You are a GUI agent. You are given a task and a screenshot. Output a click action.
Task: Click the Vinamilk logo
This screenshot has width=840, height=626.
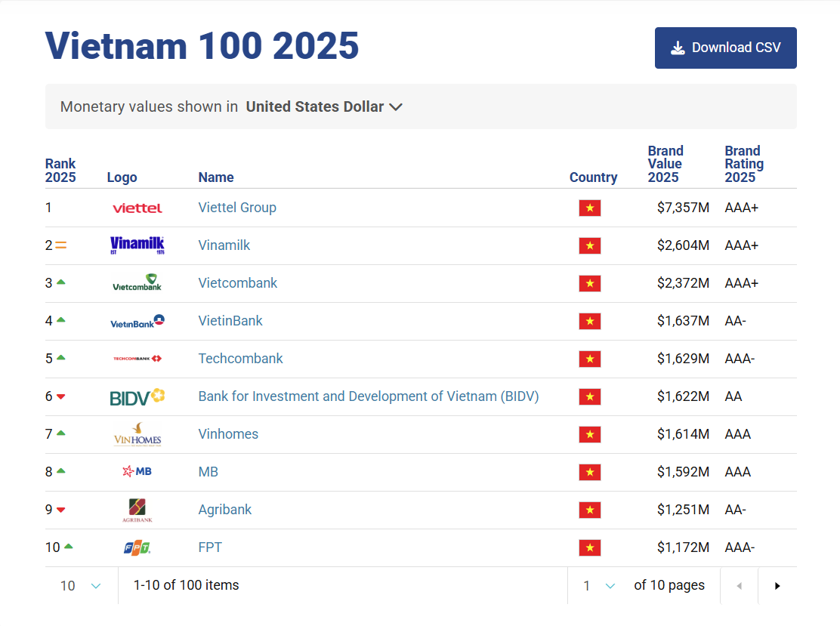(x=137, y=245)
